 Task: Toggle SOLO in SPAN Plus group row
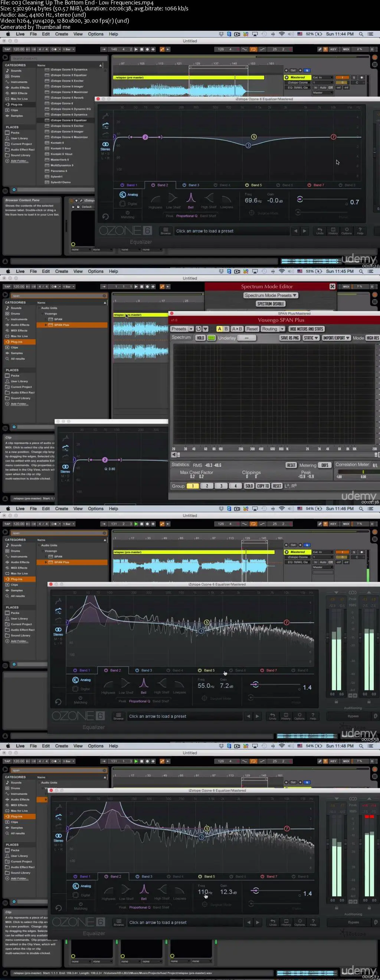[249, 486]
